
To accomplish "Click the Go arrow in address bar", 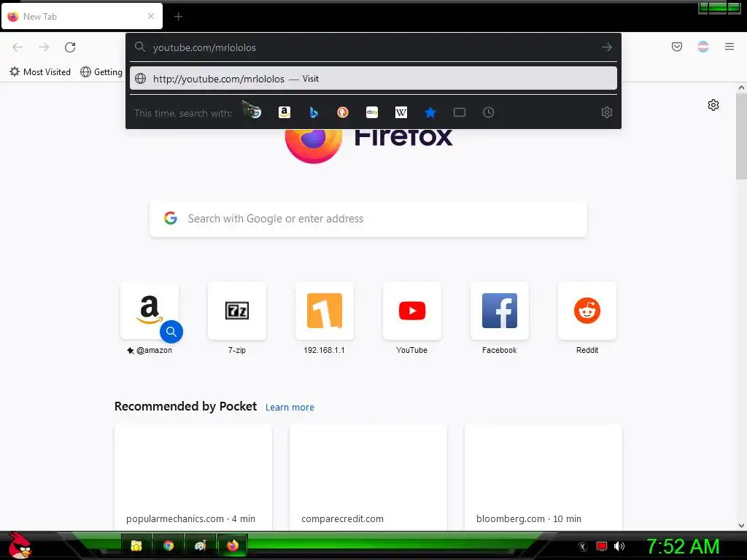I will tap(606, 47).
